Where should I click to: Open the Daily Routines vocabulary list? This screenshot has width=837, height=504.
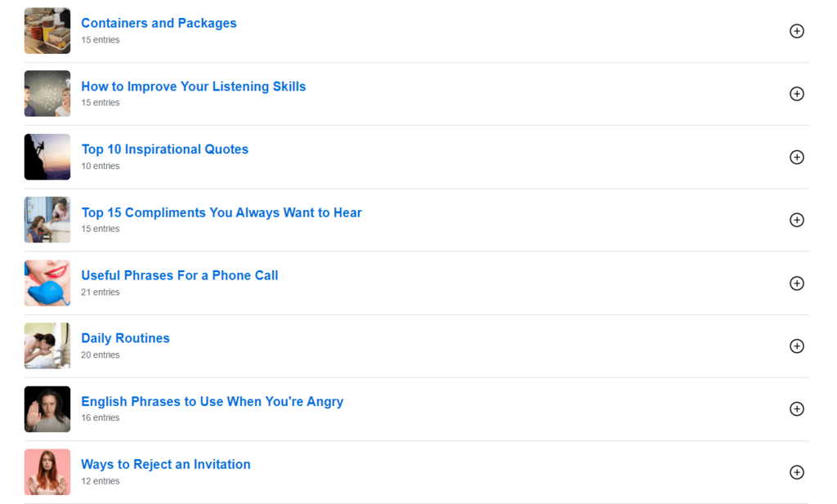125,338
